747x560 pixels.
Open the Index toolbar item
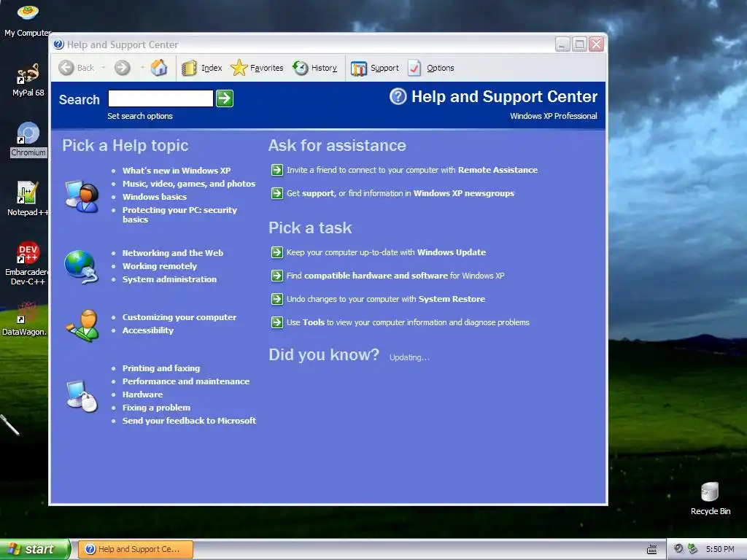pyautogui.click(x=202, y=68)
